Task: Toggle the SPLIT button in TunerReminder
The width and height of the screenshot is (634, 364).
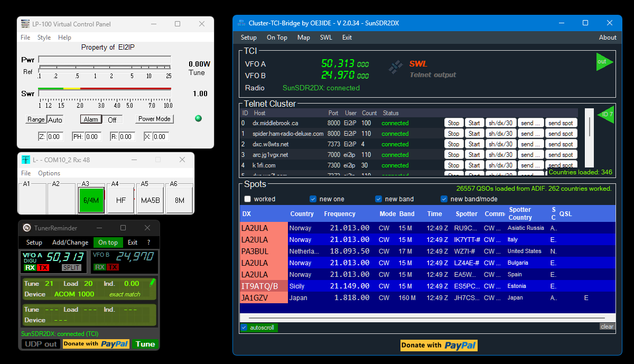Action: [71, 267]
